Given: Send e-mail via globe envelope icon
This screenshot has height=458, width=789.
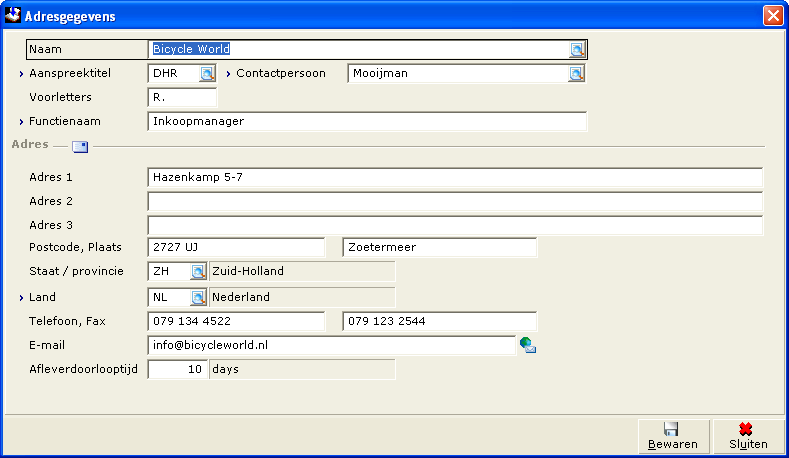Looking at the screenshot, I should pos(528,345).
